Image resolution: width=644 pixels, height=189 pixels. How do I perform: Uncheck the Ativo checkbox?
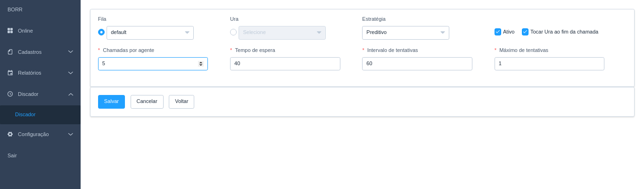(x=497, y=32)
